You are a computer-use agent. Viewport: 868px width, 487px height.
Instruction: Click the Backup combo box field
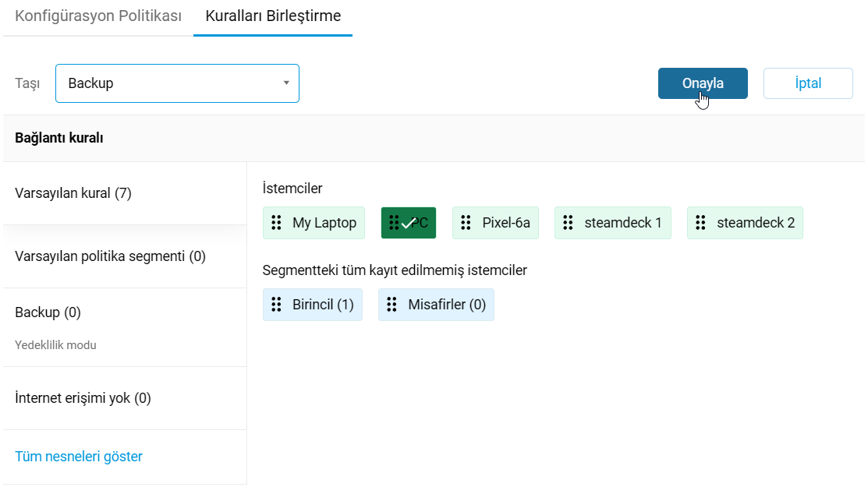177,83
